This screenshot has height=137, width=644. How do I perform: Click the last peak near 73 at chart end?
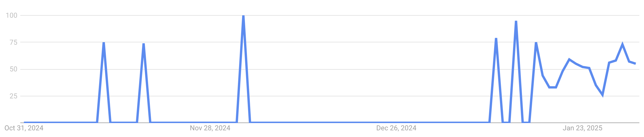tap(622, 44)
